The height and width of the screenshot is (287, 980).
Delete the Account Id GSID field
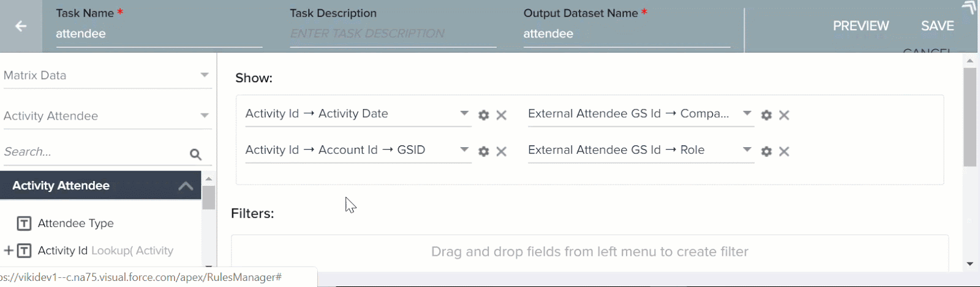(502, 151)
